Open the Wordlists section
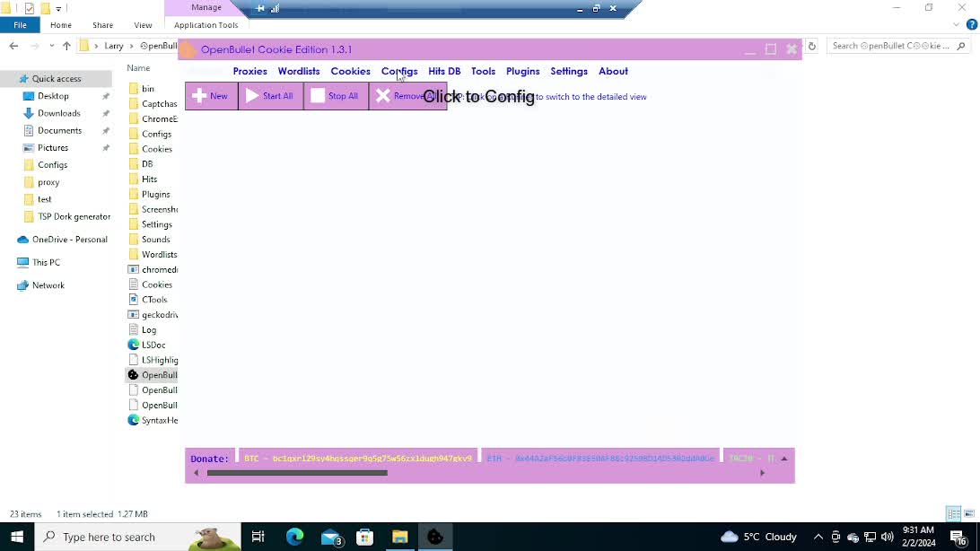Image resolution: width=980 pixels, height=551 pixels. (298, 71)
